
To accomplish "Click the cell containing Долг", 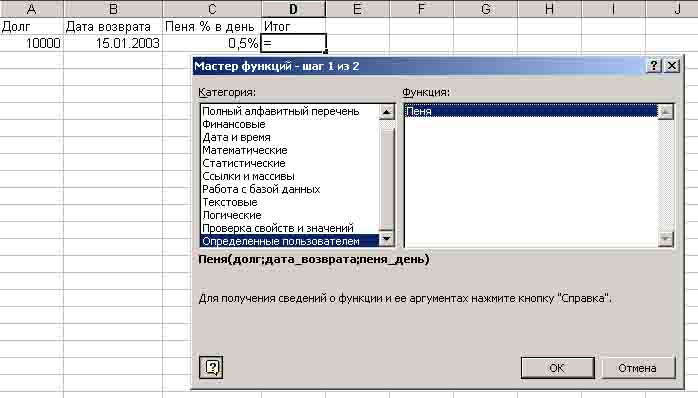I will click(31, 26).
